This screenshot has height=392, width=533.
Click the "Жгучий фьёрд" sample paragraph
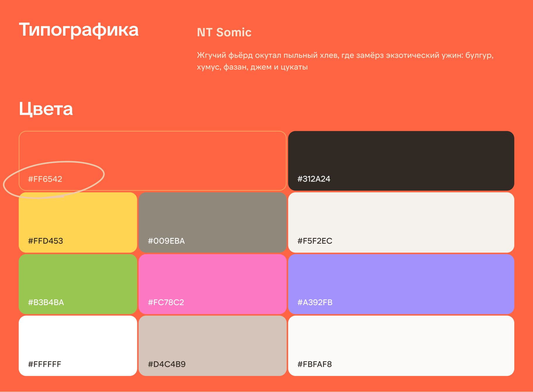(345, 61)
